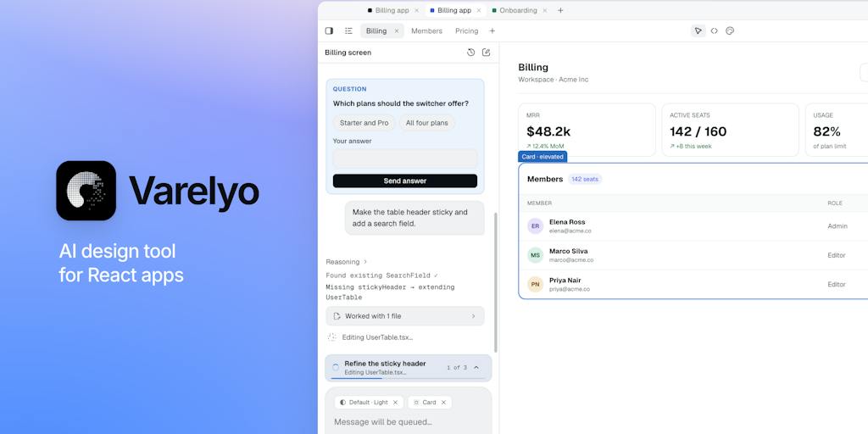This screenshot has width=868, height=434.
Task: Click the Priya Nair name
Action: tap(565, 280)
